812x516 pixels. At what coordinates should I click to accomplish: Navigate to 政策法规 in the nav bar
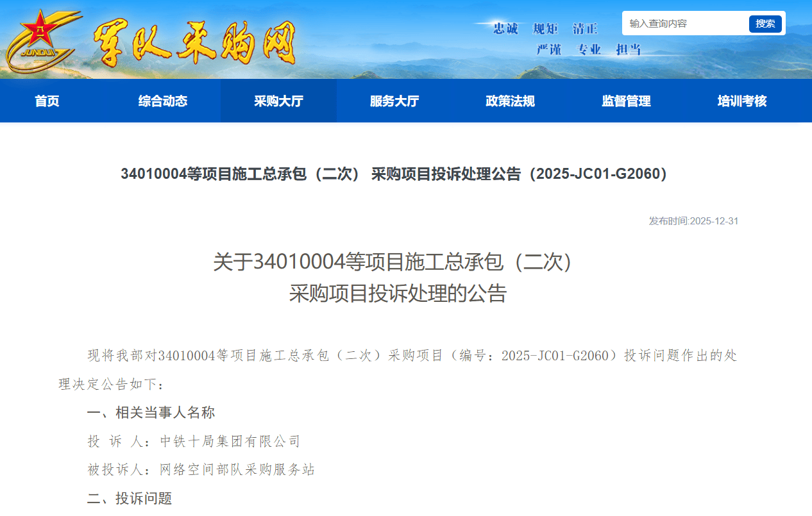pos(510,101)
